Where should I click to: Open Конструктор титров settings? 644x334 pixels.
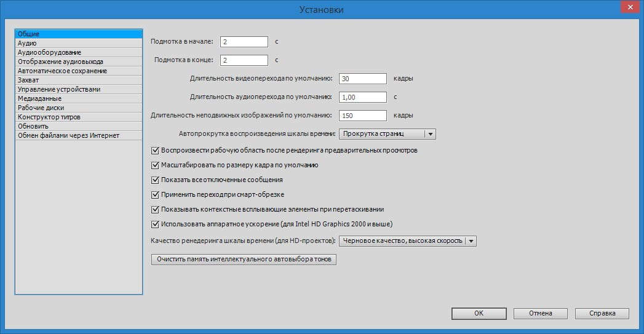[79, 117]
